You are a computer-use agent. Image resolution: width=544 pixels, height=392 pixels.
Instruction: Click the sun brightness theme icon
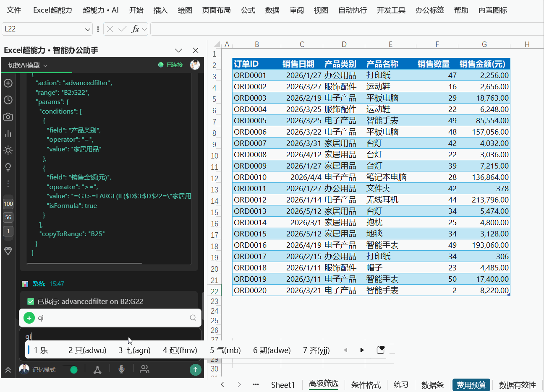coord(8,150)
